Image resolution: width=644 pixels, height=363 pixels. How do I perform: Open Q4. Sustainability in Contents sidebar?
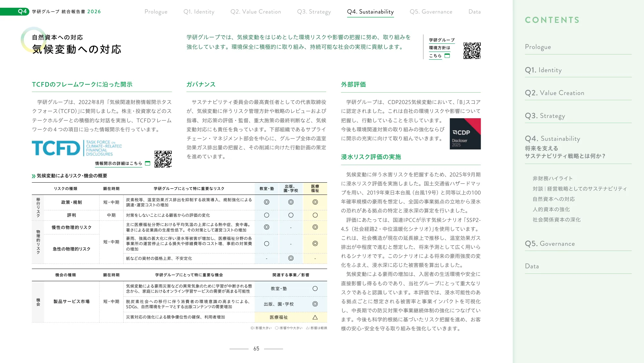click(x=553, y=139)
